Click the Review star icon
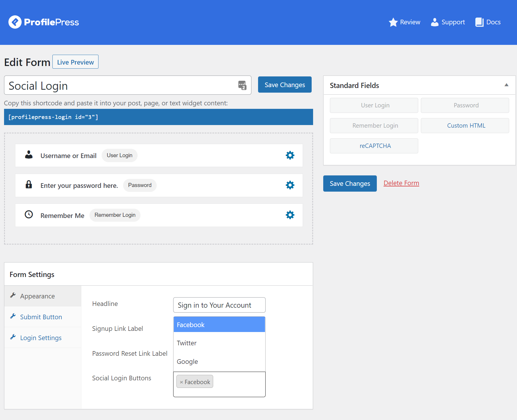Image resolution: width=517 pixels, height=420 pixels. [x=393, y=22]
